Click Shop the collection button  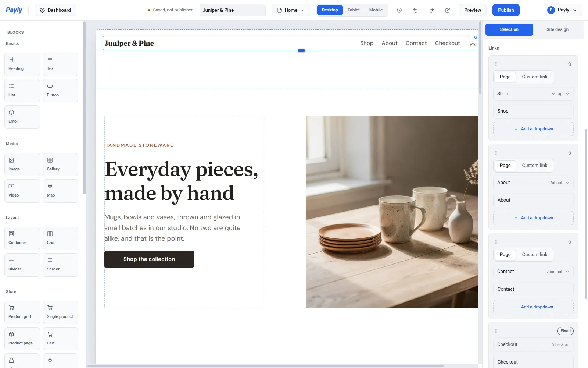tap(149, 259)
